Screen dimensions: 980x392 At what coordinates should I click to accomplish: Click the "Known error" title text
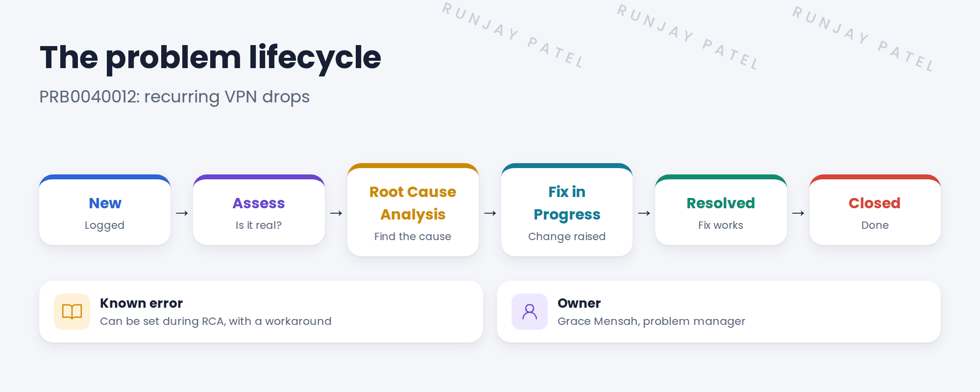click(x=141, y=303)
